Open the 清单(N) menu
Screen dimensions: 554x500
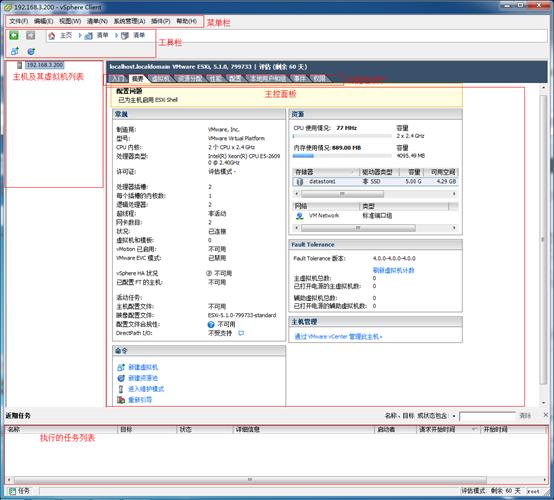click(97, 21)
